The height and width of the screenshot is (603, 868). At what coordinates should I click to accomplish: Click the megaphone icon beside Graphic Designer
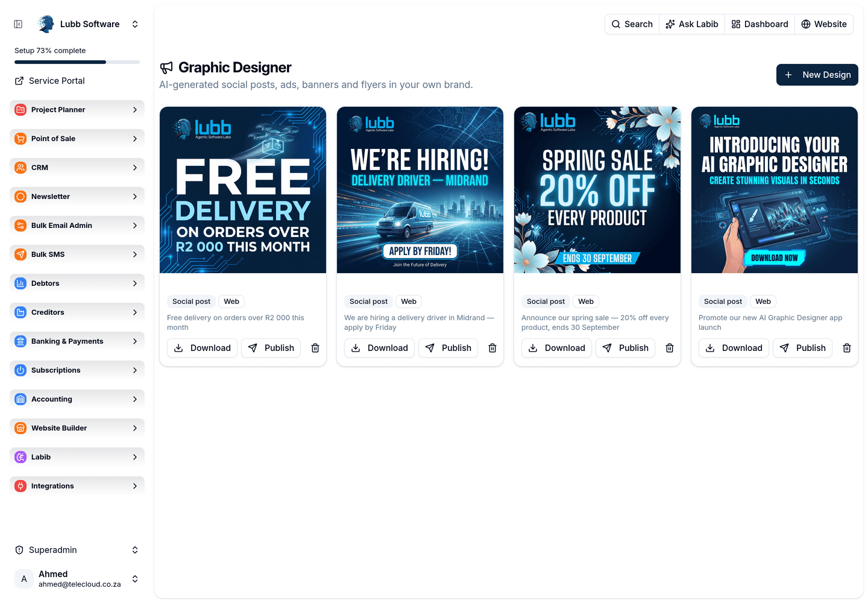tap(166, 68)
